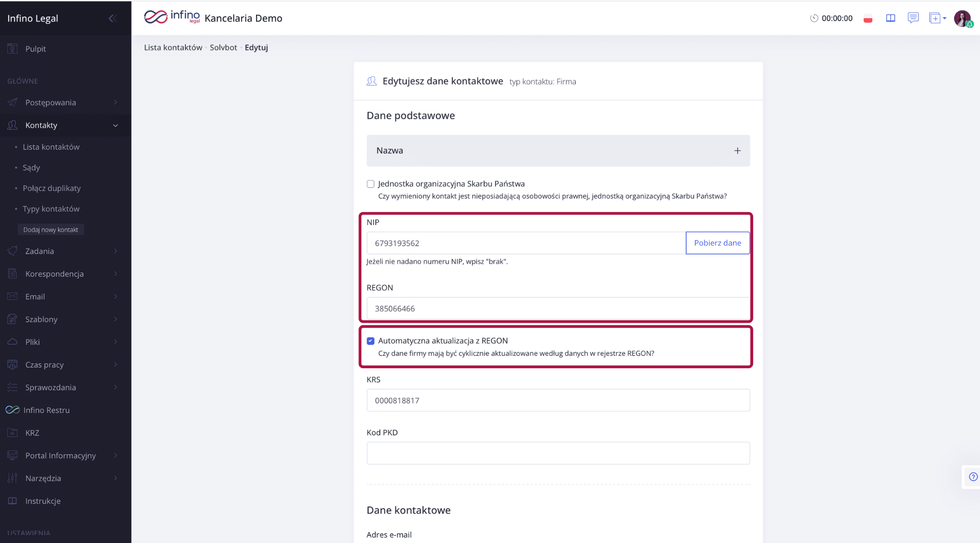980x543 pixels.
Task: Open the Sądy submenu item
Action: coord(31,168)
